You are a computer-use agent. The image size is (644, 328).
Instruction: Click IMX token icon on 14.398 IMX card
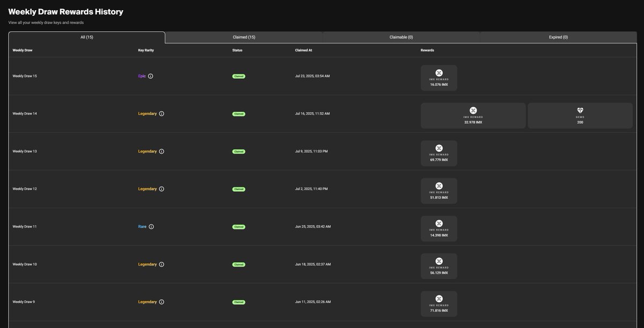coord(439,223)
